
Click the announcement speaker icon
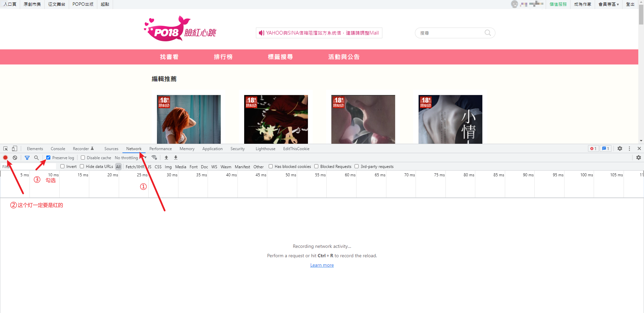(x=262, y=33)
